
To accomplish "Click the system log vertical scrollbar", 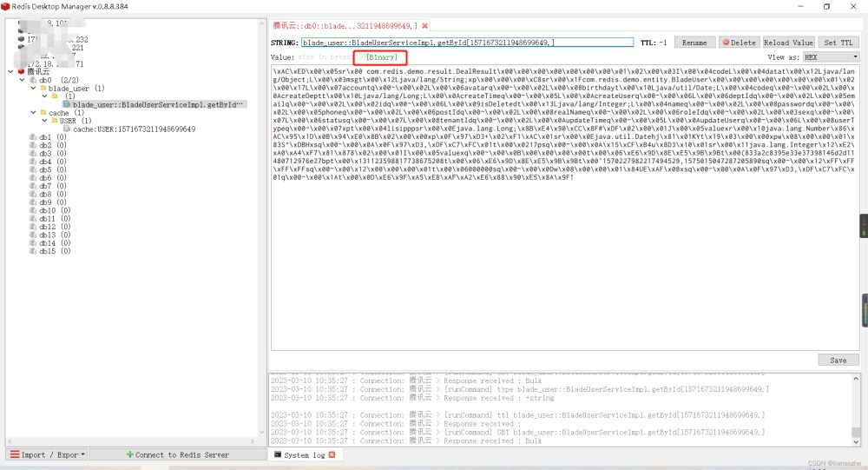I will 856,409.
